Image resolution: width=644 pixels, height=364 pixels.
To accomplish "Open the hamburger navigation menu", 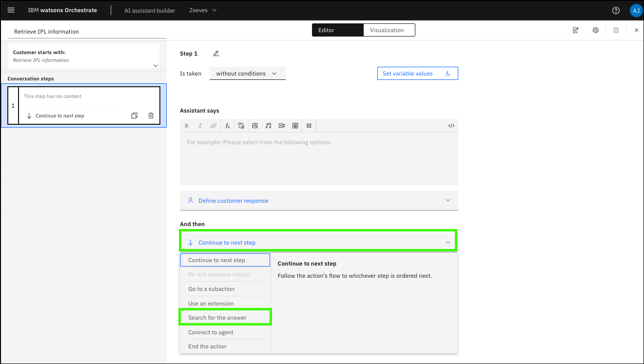I will tap(11, 10).
